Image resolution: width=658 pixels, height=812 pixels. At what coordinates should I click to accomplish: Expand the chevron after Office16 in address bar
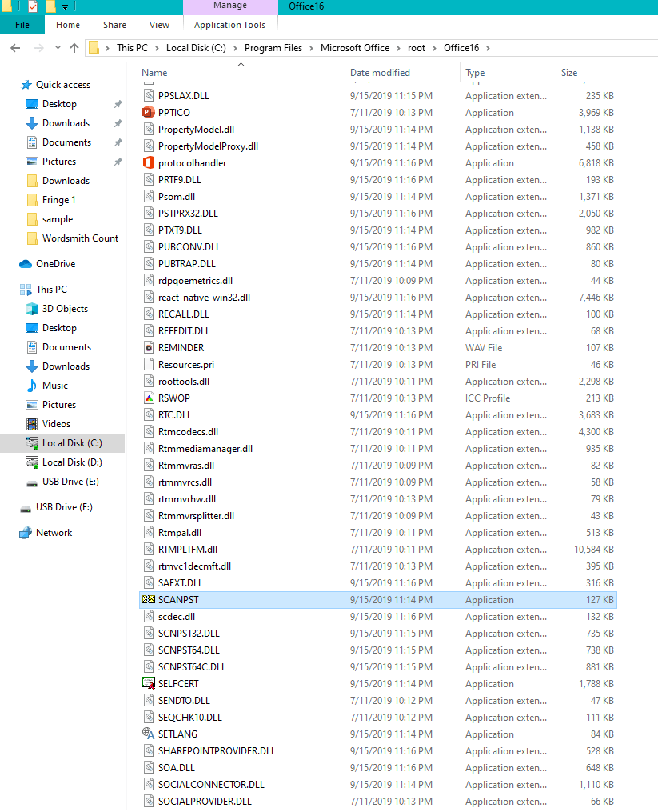(488, 48)
